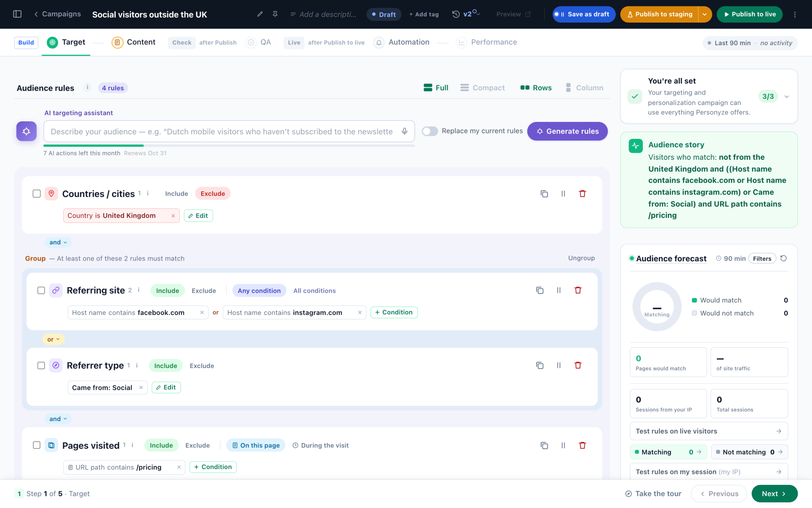This screenshot has height=508, width=812.
Task: Open the Not matching visitors list
Action: coord(749,452)
